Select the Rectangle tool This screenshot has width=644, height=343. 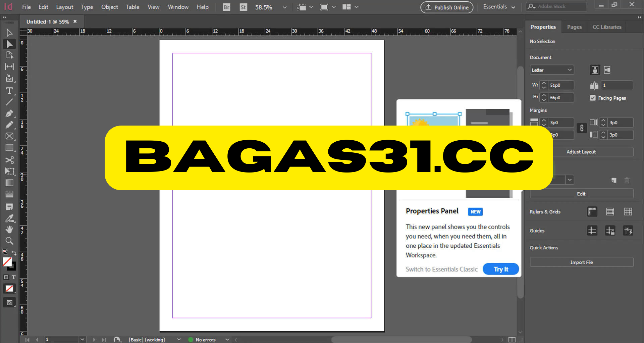click(x=9, y=148)
